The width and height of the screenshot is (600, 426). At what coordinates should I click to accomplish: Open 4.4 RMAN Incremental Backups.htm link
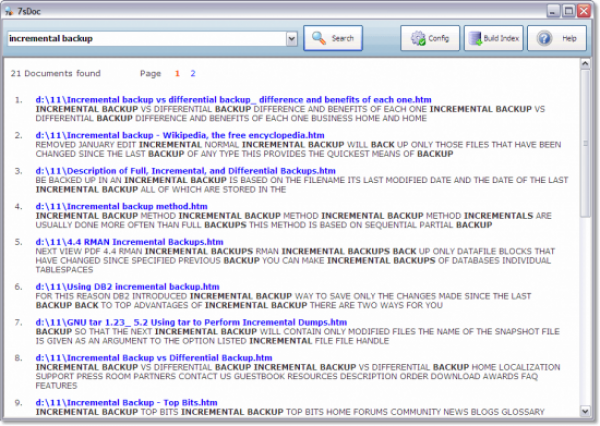click(x=129, y=242)
